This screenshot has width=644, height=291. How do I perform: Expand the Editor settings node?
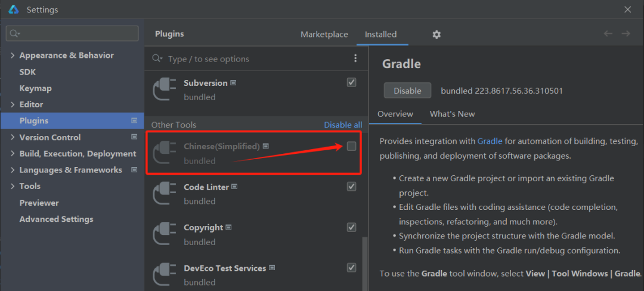point(13,105)
